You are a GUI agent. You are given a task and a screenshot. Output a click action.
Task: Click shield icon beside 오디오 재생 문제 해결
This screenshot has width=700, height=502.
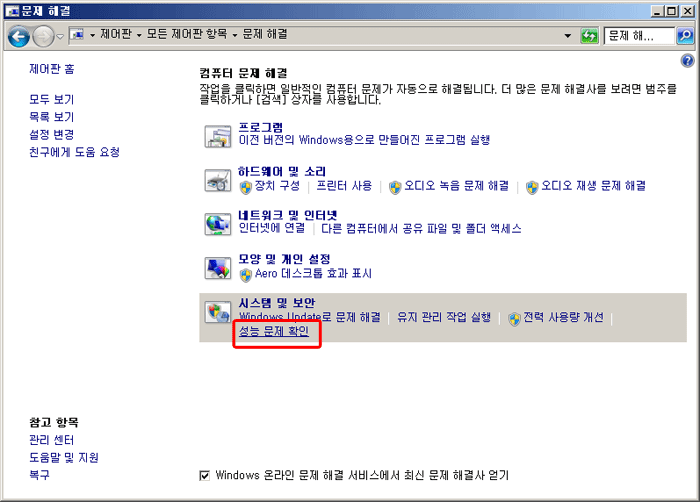(x=532, y=188)
